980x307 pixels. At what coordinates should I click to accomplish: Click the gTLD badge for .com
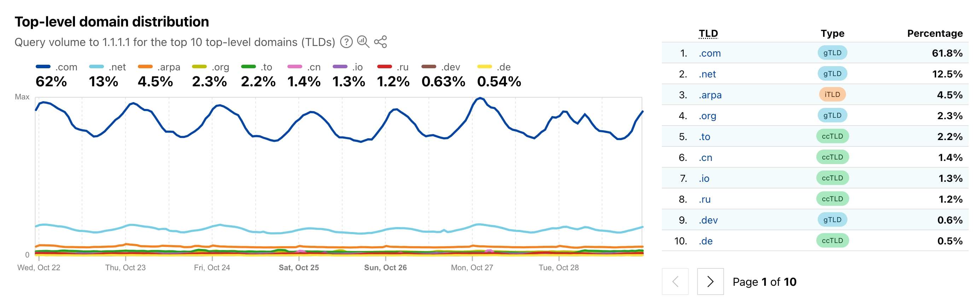point(832,53)
